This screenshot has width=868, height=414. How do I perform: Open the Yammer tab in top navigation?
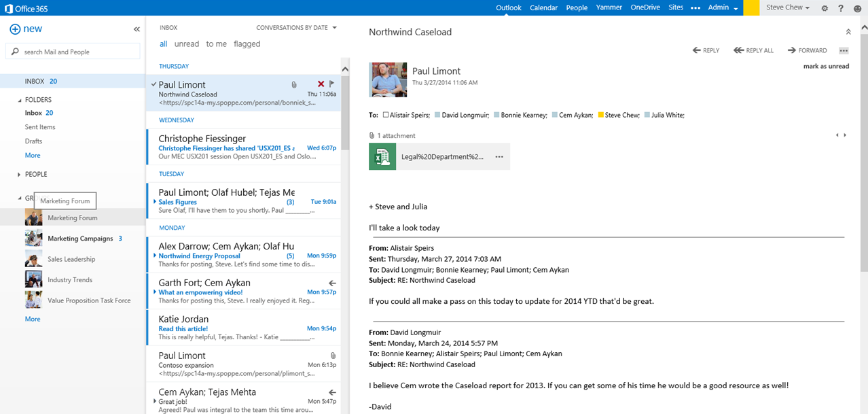point(609,8)
